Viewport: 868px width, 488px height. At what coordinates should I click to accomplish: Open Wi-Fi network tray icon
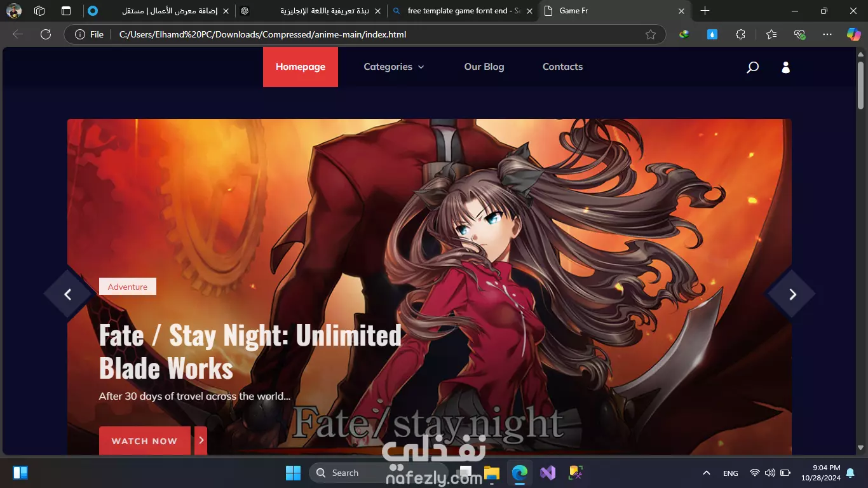[755, 473]
